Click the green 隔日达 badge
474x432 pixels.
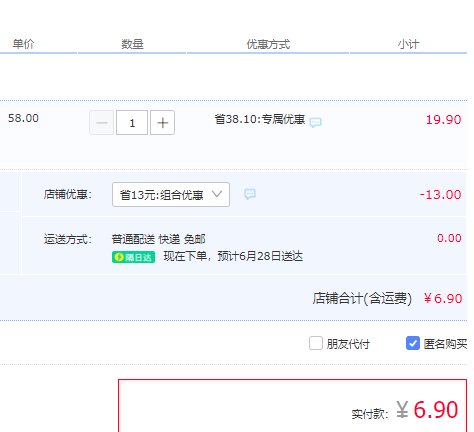tap(133, 257)
